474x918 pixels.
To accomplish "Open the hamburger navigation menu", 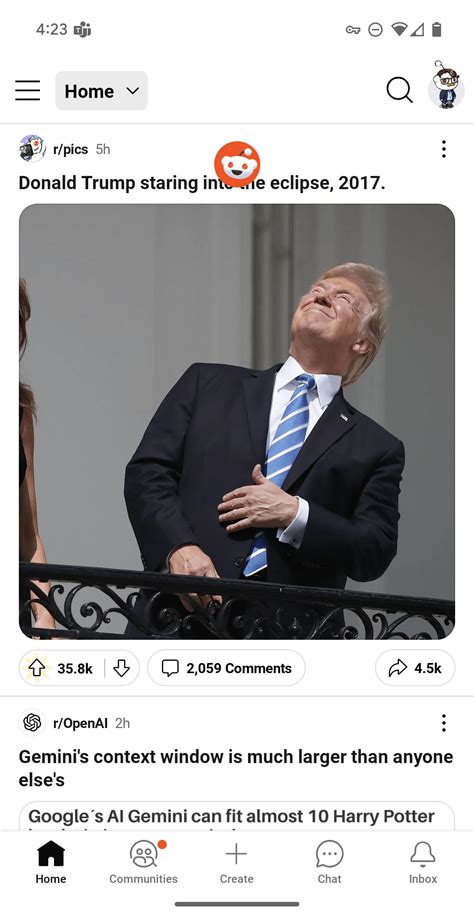I will click(28, 91).
